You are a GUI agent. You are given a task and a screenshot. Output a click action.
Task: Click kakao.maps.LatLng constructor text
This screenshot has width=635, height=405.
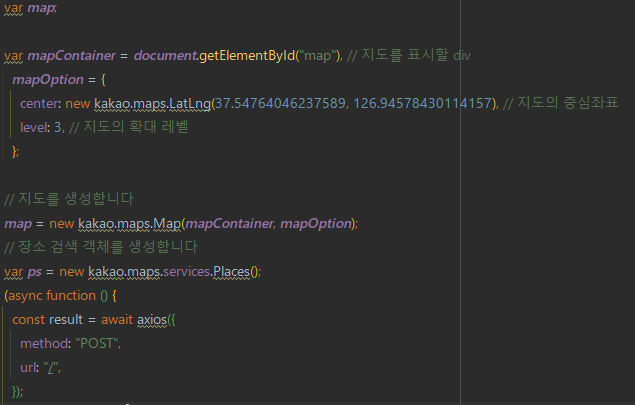coord(152,104)
